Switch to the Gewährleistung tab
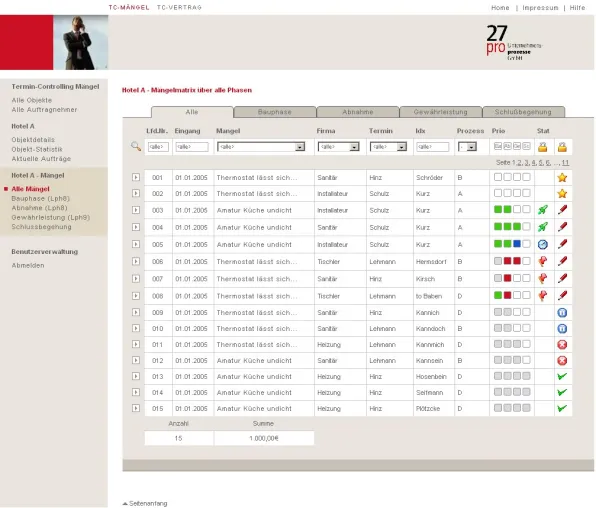Screen dimensions: 596x508 click(x=441, y=112)
